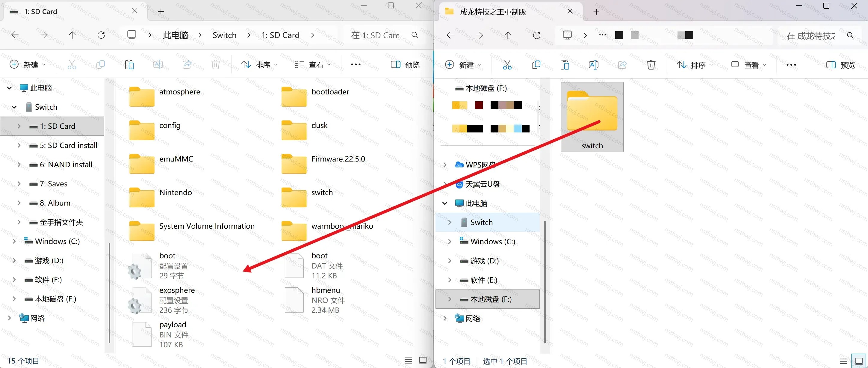Open more options menu in SD Card toolbar
This screenshot has height=368, width=868.
tap(356, 64)
